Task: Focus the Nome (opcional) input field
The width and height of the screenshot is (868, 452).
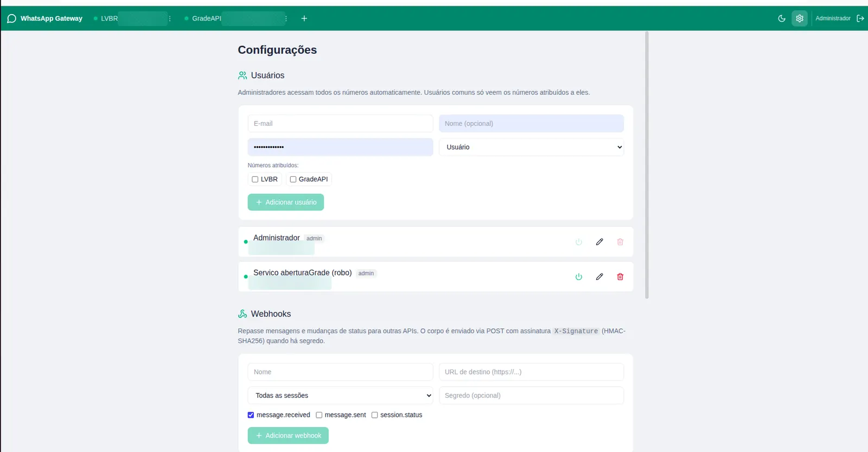Action: [x=531, y=123]
